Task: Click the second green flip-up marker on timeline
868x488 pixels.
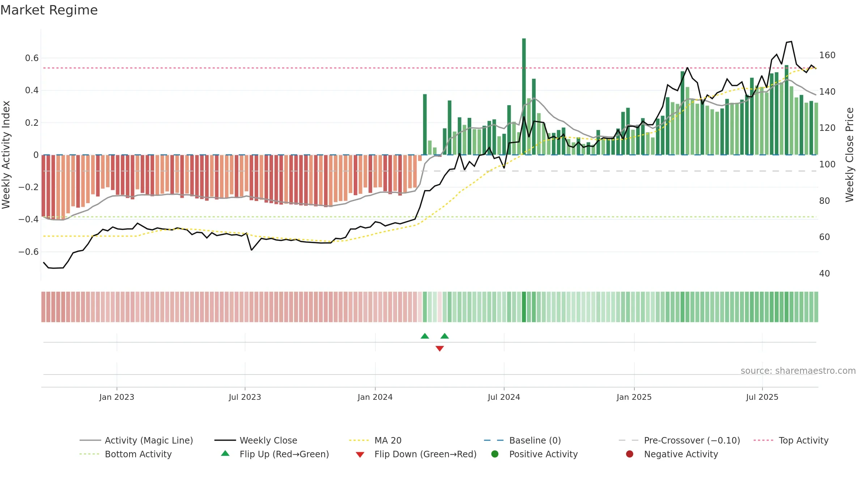Action: [445, 336]
